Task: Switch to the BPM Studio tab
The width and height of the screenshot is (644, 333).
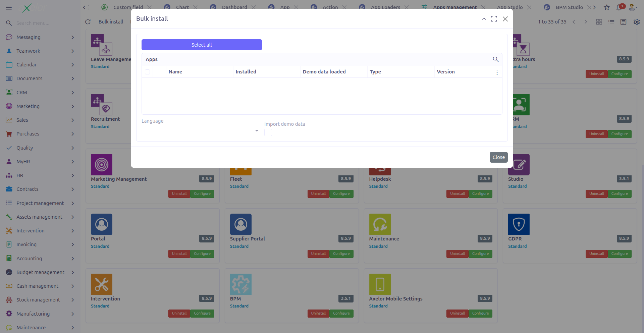Action: coord(569,7)
